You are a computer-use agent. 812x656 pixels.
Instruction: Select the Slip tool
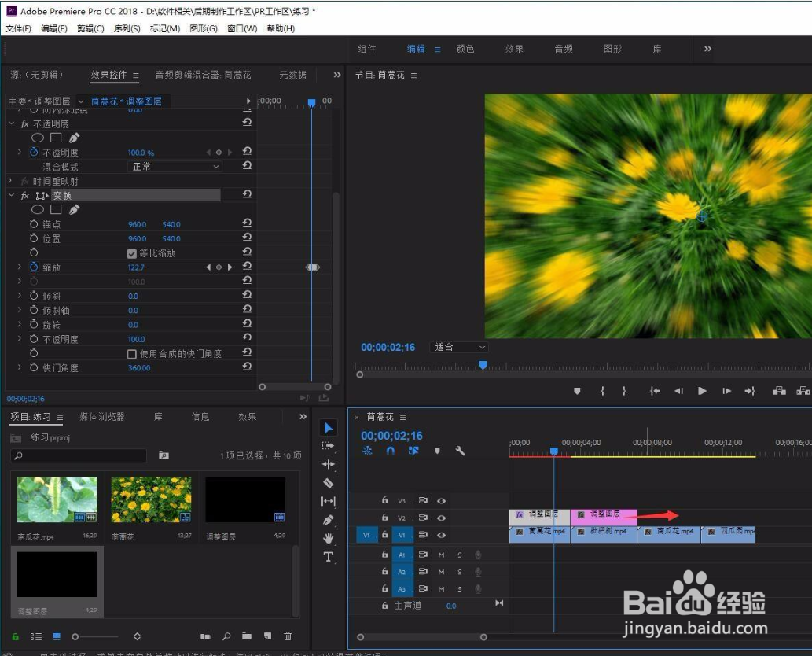tap(329, 501)
